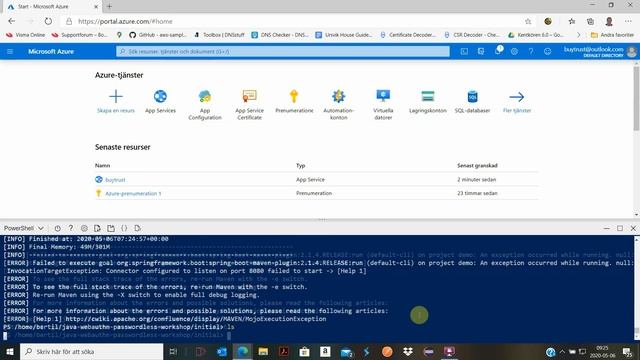The image size is (640, 360).
Task: Show hidden system tray icons
Action: (562, 351)
